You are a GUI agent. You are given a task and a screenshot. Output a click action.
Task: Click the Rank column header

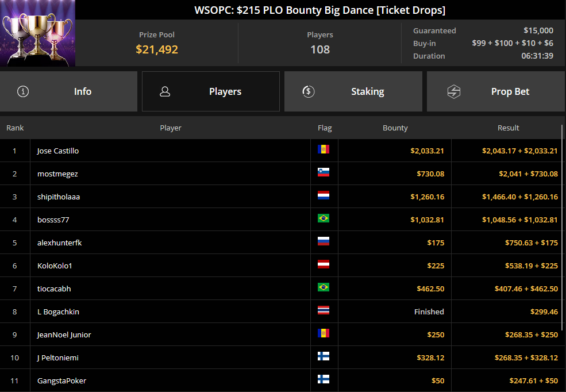click(x=15, y=128)
